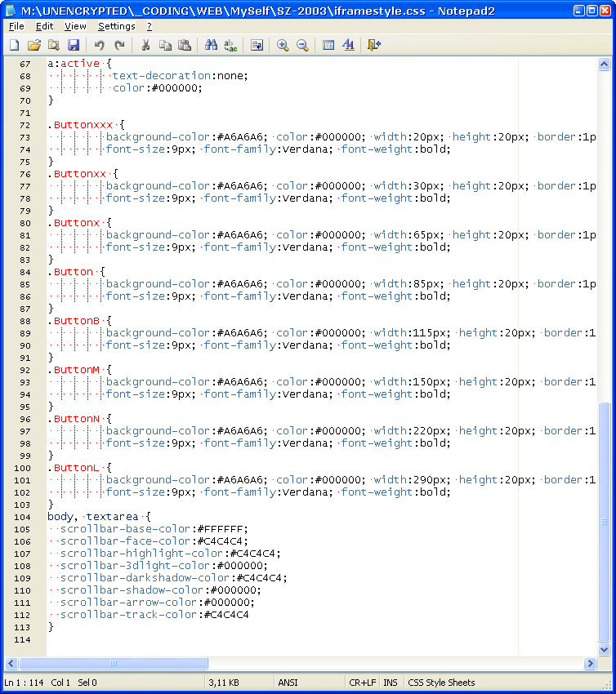
Task: Click text-decoration:none on line 68
Action: [x=178, y=76]
